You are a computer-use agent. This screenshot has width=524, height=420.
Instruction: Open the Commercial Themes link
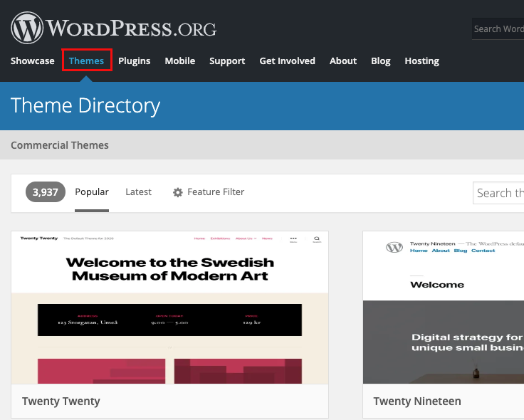60,145
